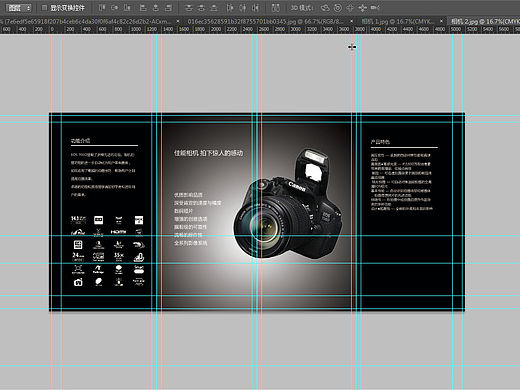
Task: Click Align left edges icon
Action: point(143,8)
